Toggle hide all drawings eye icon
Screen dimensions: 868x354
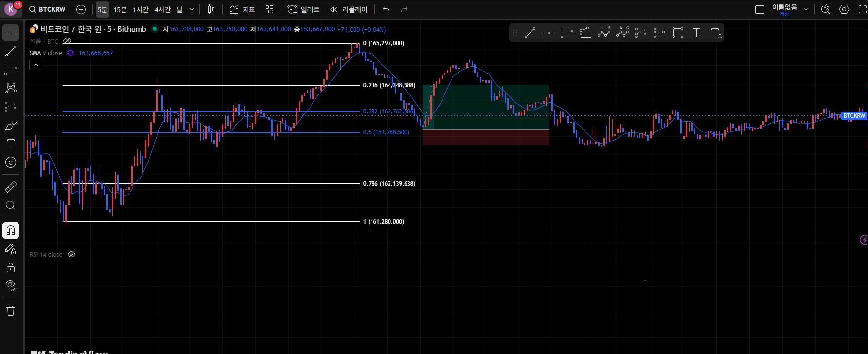click(11, 285)
